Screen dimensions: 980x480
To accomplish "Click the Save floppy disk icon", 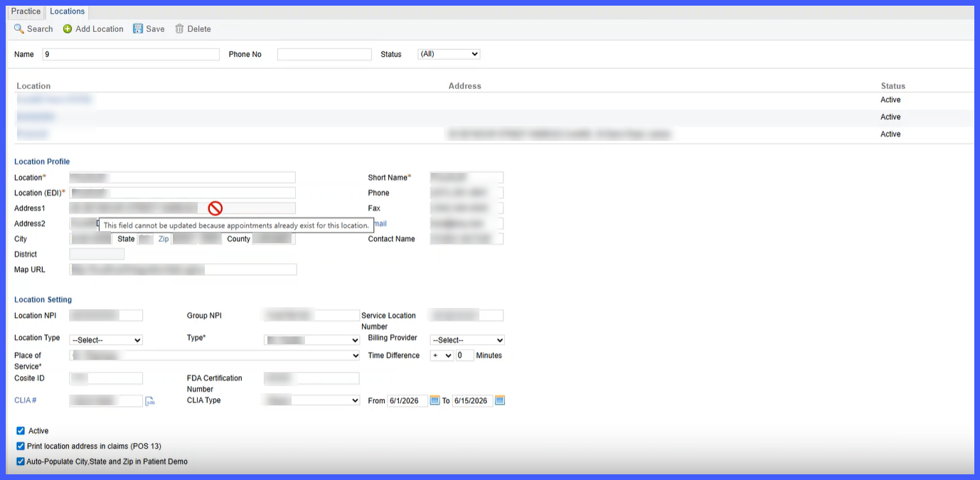I will tap(138, 29).
